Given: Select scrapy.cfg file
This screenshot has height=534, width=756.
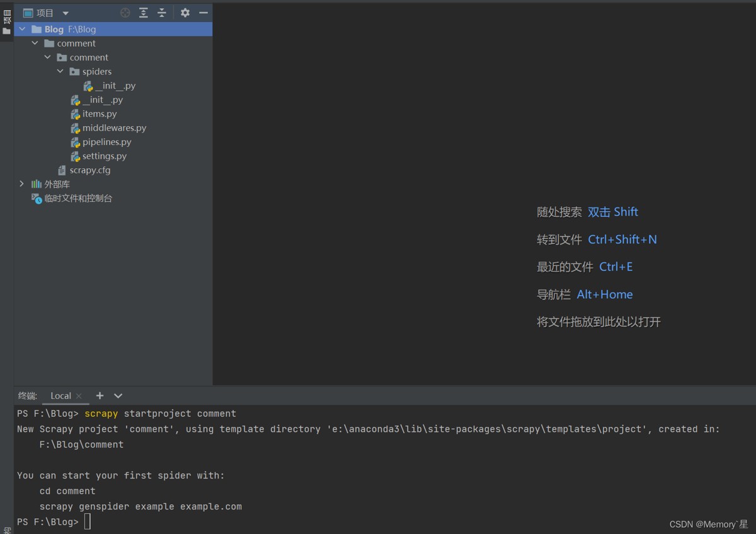Looking at the screenshot, I should [90, 170].
